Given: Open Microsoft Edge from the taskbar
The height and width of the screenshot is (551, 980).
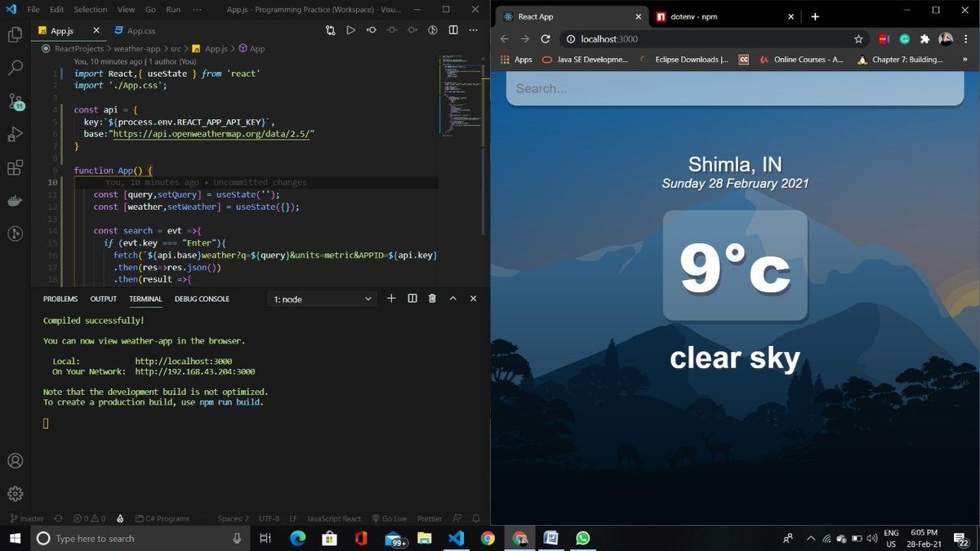Looking at the screenshot, I should pos(297,538).
